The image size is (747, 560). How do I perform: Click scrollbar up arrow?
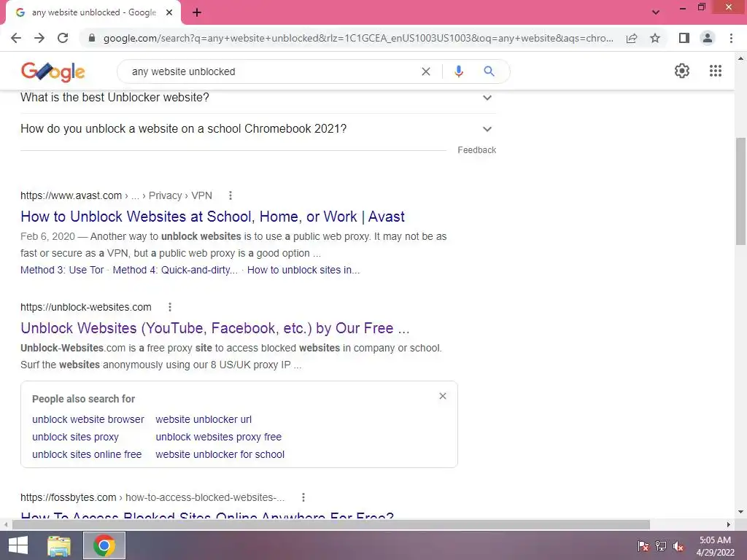(x=740, y=58)
